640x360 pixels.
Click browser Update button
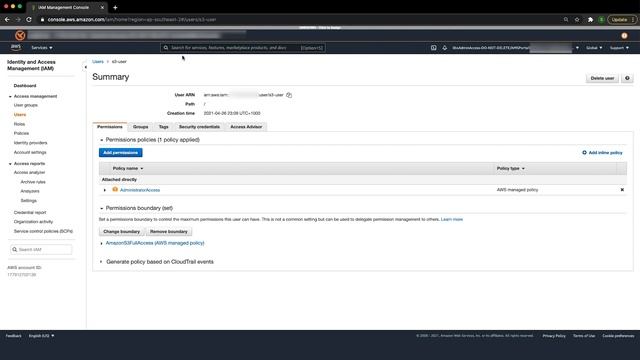[x=622, y=19]
